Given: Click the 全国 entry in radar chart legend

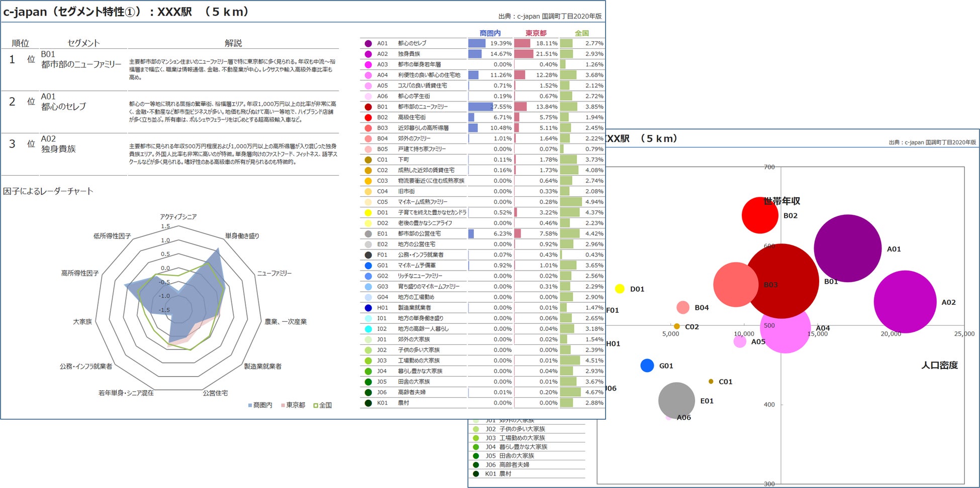Looking at the screenshot, I should pos(323,405).
